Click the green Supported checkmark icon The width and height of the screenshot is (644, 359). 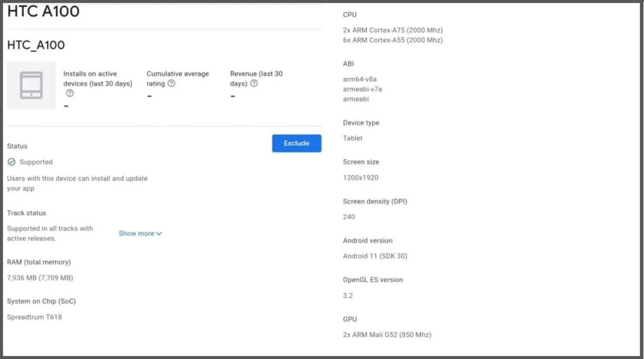(x=12, y=162)
